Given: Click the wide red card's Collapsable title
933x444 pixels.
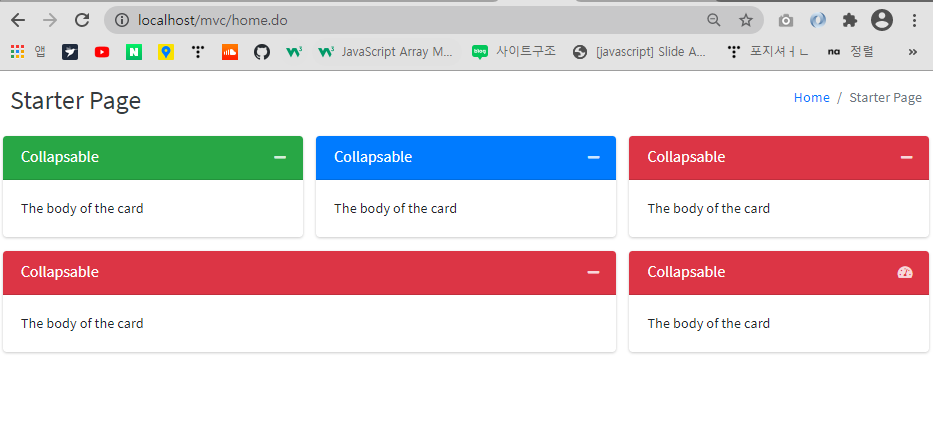Looking at the screenshot, I should pos(60,272).
